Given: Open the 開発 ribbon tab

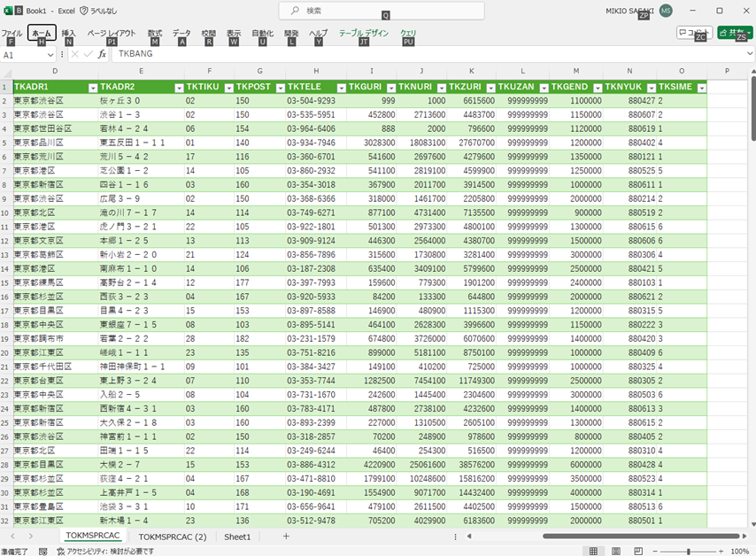Looking at the screenshot, I should [291, 33].
